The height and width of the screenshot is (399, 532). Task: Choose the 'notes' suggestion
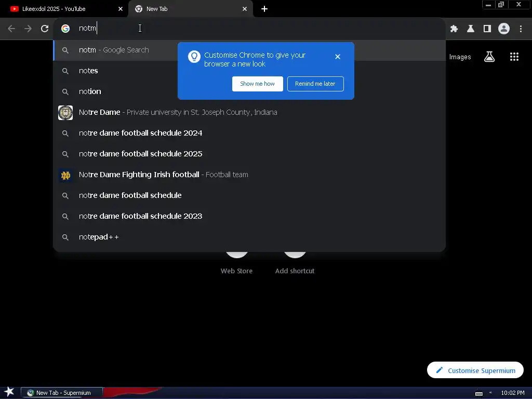pyautogui.click(x=249, y=71)
